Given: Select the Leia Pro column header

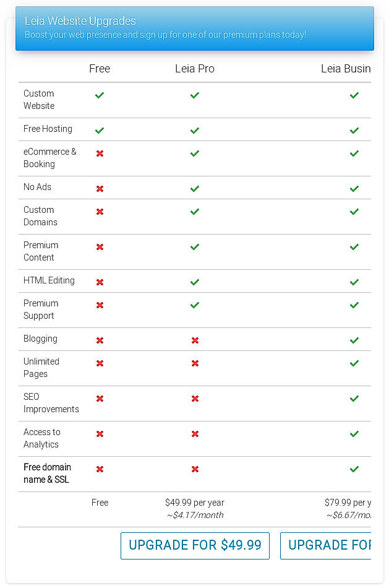Looking at the screenshot, I should click(x=195, y=69).
